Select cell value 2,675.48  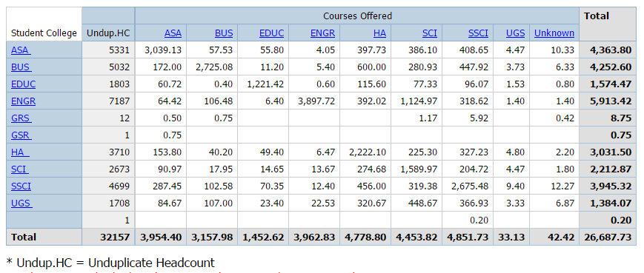coord(470,186)
